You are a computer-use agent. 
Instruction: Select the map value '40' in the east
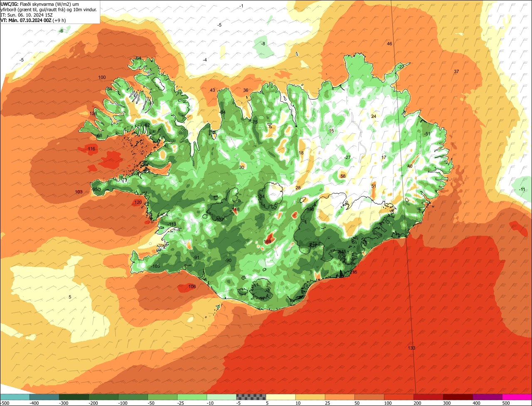pos(410,166)
